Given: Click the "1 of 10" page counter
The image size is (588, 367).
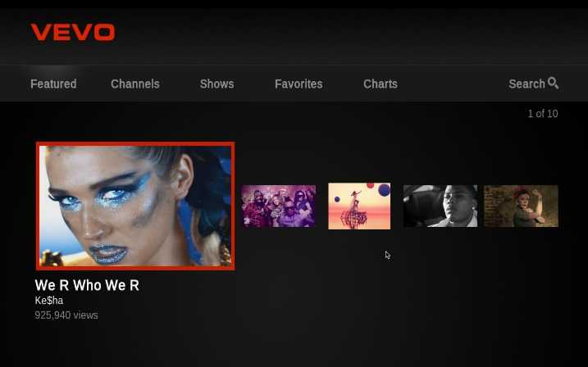Looking at the screenshot, I should click(542, 114).
